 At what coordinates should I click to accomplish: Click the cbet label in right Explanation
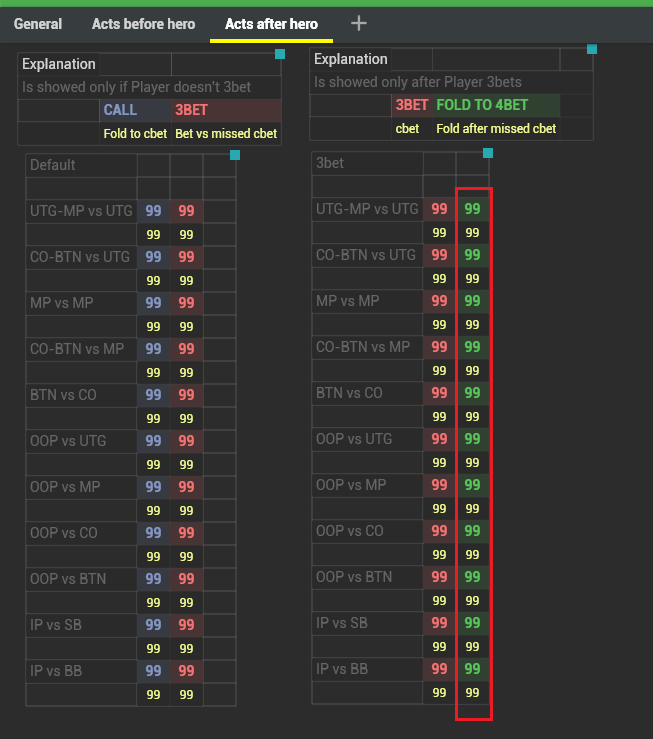click(407, 129)
